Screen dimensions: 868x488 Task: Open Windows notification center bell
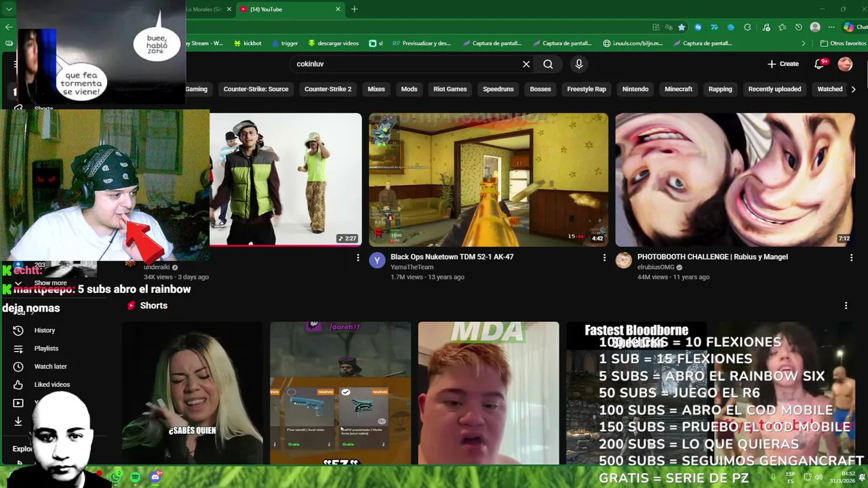click(x=861, y=477)
